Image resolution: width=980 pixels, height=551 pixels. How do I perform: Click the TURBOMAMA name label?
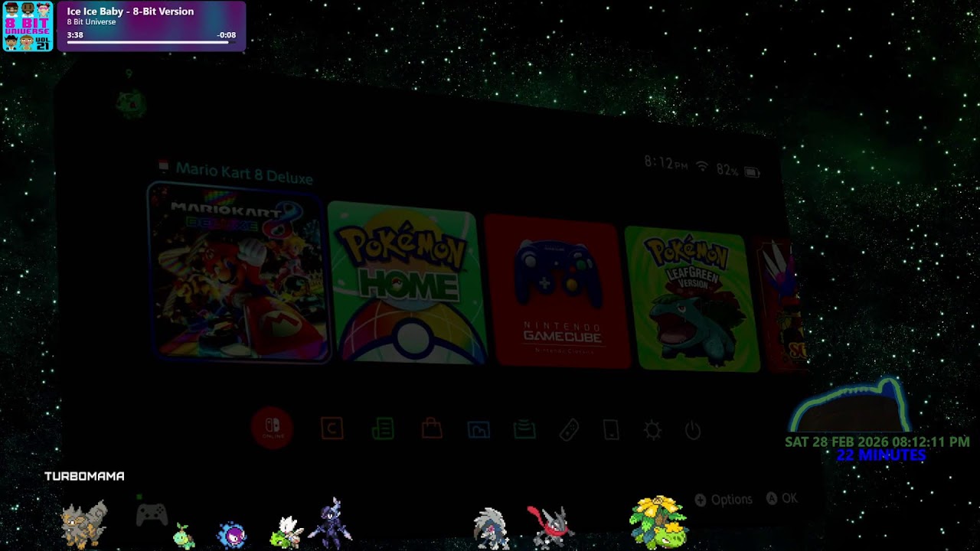coord(84,476)
